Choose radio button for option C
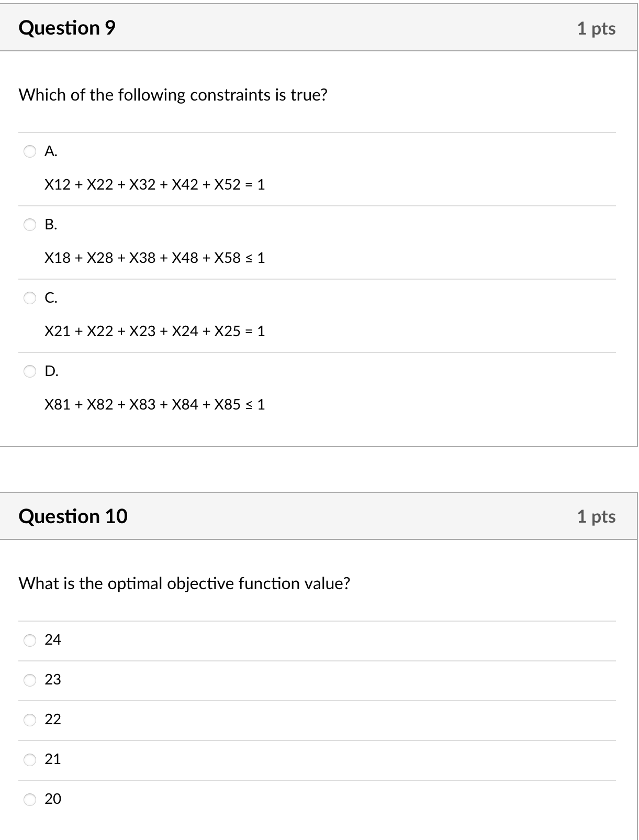The height and width of the screenshot is (840, 639). coord(30,298)
